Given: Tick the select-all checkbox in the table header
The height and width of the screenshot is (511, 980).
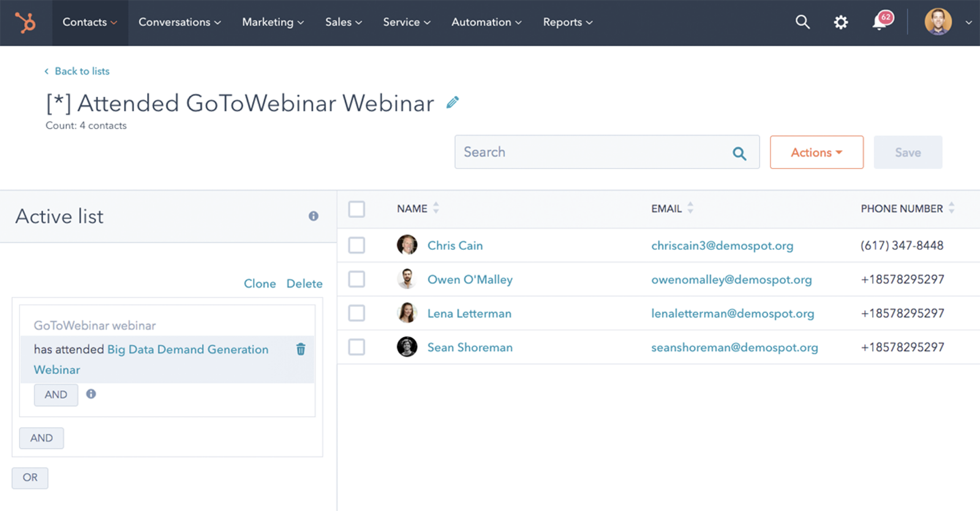Looking at the screenshot, I should coord(356,209).
